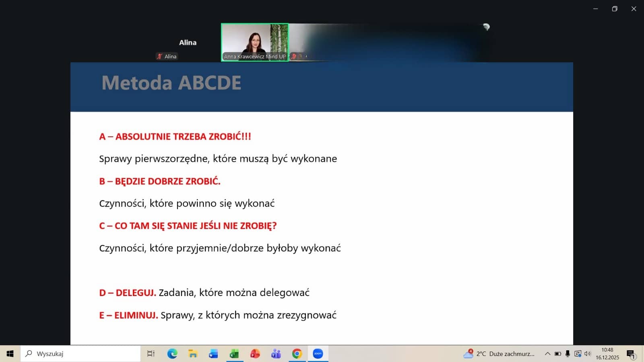
Task: Open File Explorer from the taskbar
Action: pos(193,354)
